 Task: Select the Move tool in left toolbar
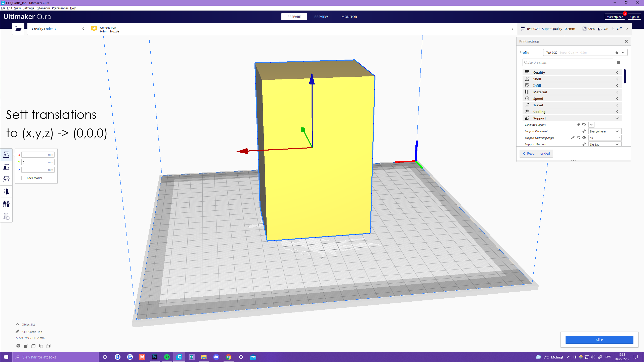coord(6,155)
